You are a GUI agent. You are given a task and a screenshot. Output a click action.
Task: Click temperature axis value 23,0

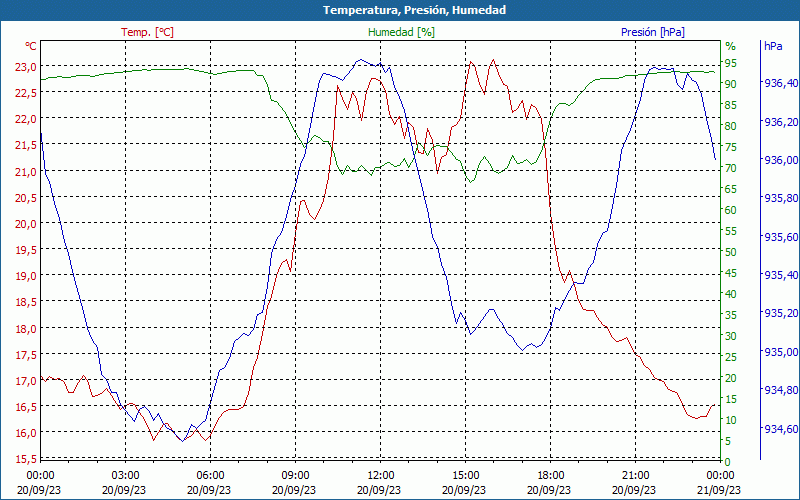[24, 66]
